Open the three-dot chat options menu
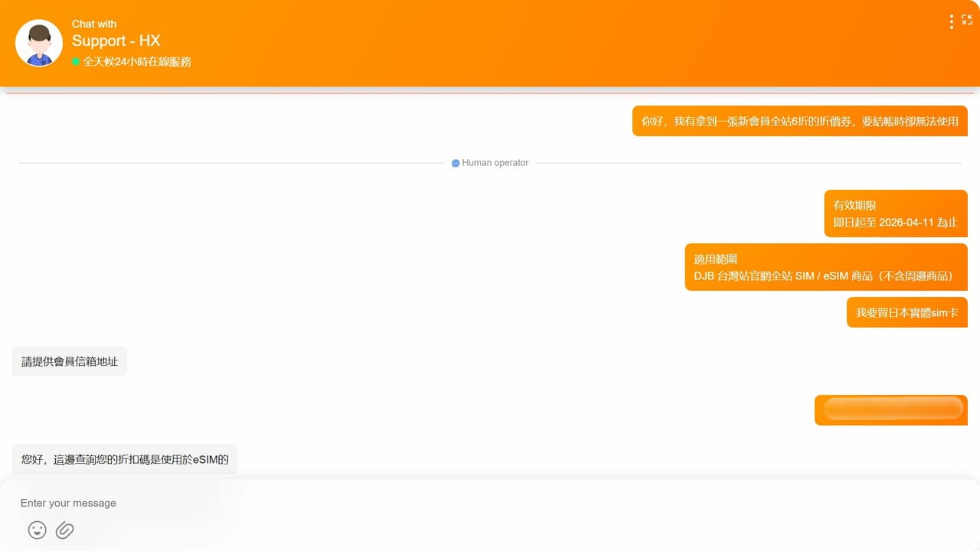This screenshot has height=551, width=980. pos(951,21)
